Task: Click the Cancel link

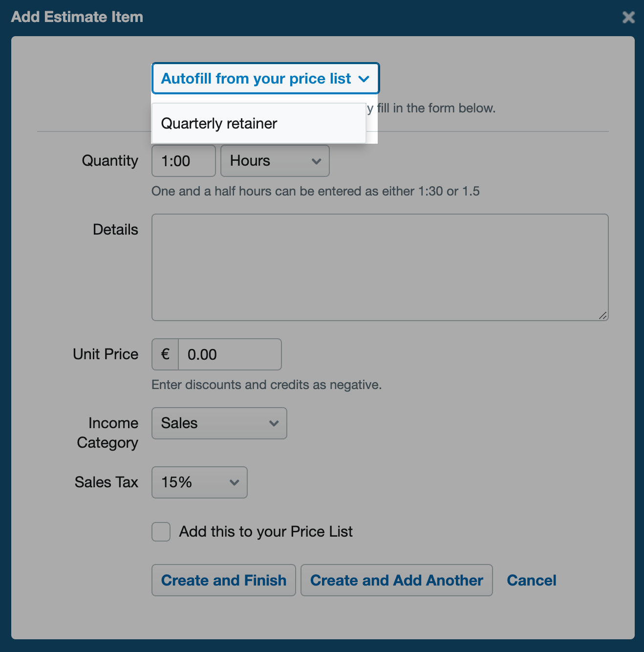Action: coord(532,580)
